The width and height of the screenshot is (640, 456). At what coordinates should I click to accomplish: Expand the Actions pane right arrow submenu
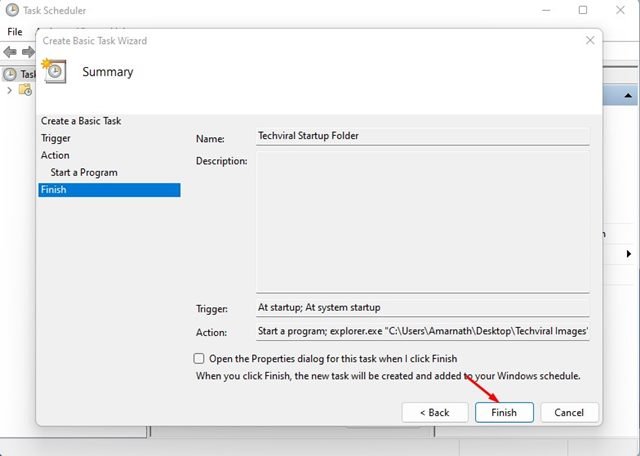pyautogui.click(x=629, y=254)
